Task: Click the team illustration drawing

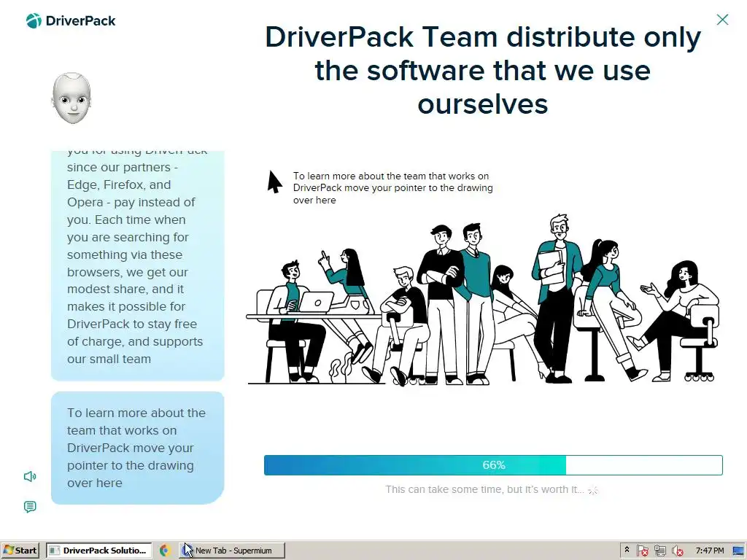Action: point(483,299)
